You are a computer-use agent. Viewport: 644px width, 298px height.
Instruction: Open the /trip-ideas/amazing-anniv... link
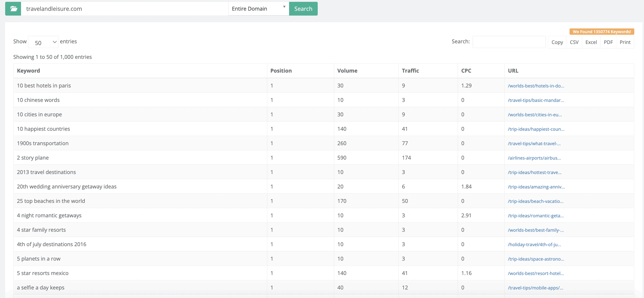[x=536, y=187]
